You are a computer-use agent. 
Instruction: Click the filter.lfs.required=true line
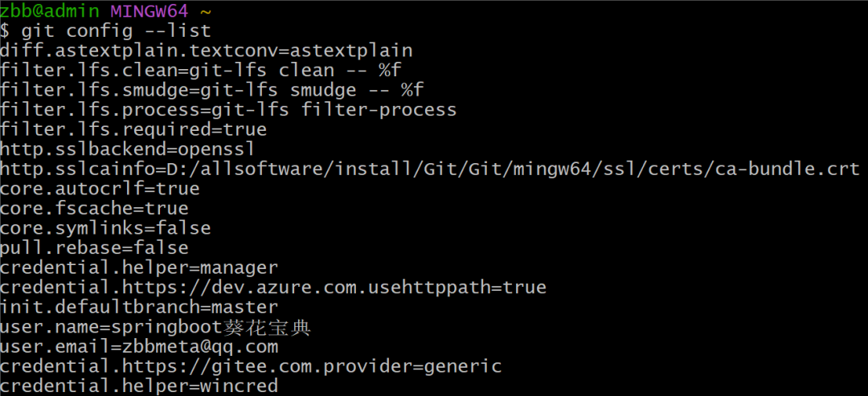tap(133, 129)
